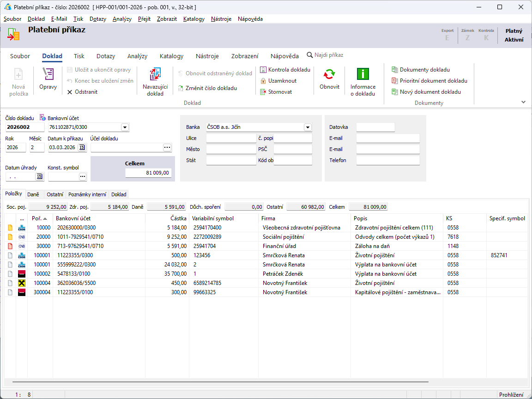The width and height of the screenshot is (532, 399).
Task: Open calendar for Datum úhrady
Action: click(x=39, y=176)
